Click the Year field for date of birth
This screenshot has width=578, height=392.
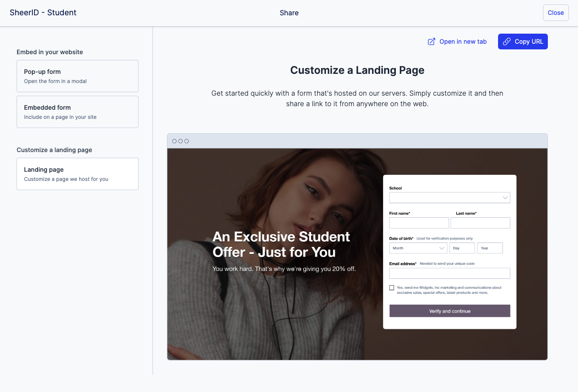click(490, 248)
